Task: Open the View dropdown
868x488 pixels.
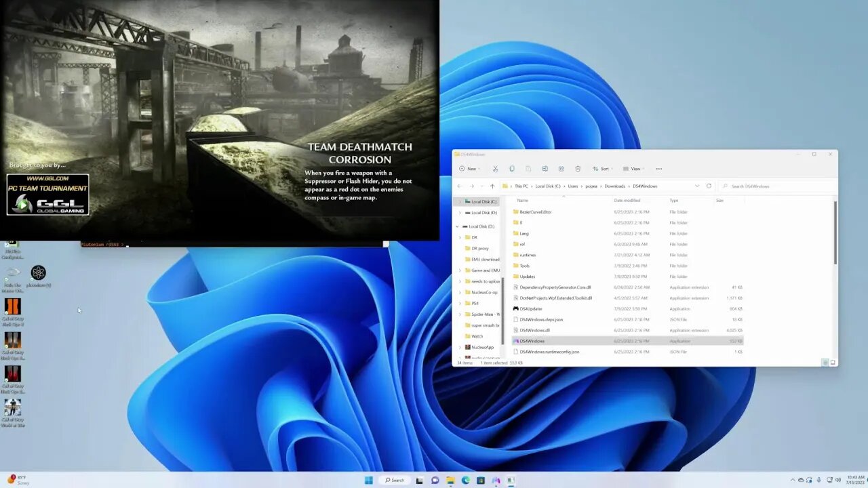Action: coord(633,169)
